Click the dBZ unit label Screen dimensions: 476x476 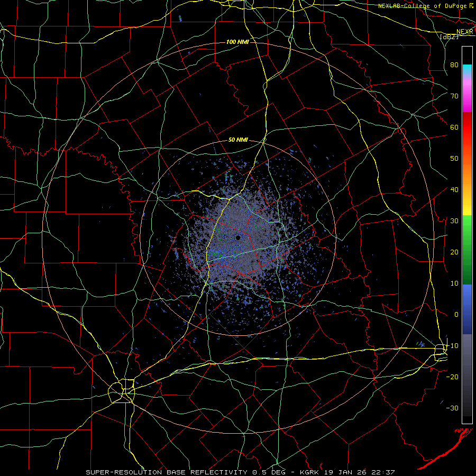click(x=450, y=36)
